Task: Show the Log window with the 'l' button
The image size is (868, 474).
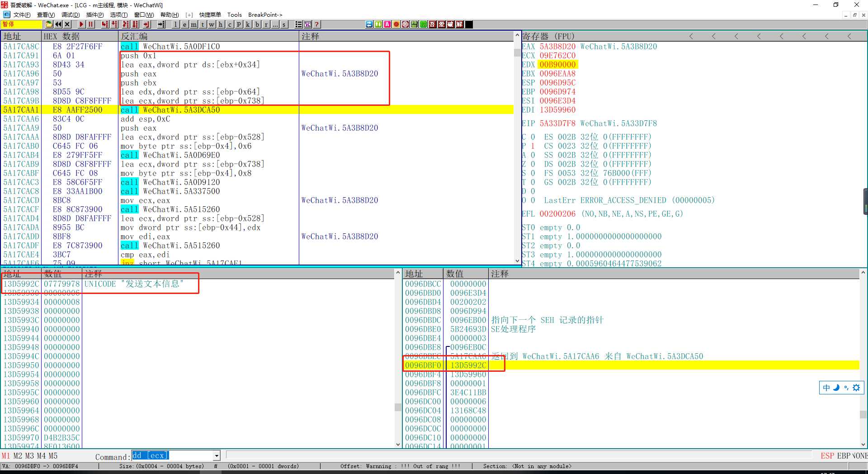Action: click(x=175, y=24)
